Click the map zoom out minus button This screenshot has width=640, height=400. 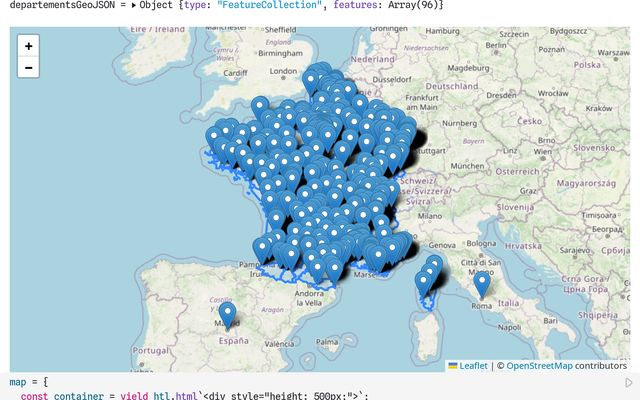tap(28, 68)
